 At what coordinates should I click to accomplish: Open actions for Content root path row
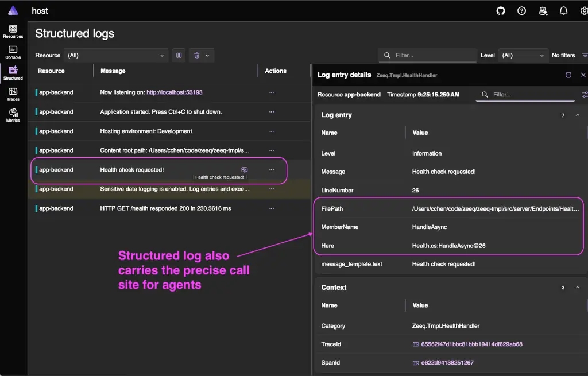pos(271,150)
